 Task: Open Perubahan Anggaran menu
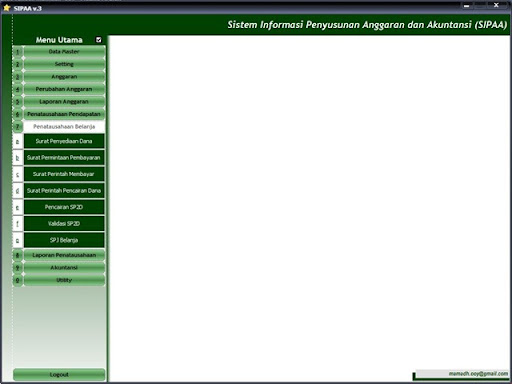64,89
